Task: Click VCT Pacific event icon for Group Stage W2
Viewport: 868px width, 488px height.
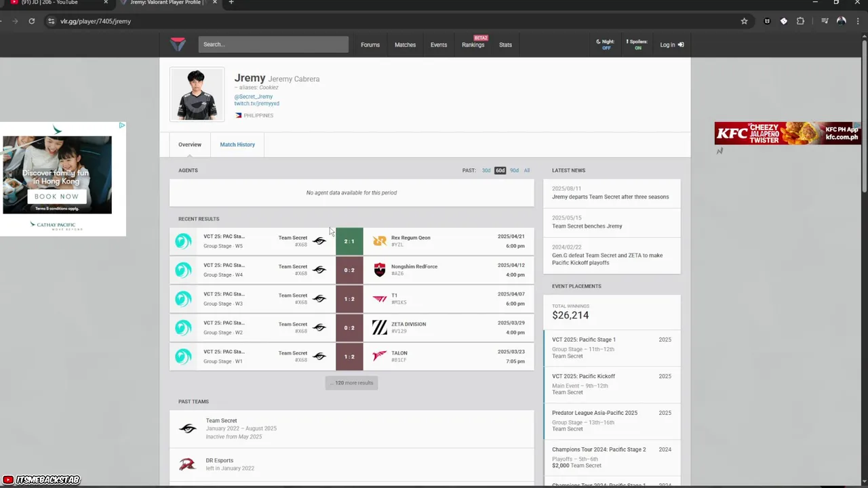Action: 183,328
